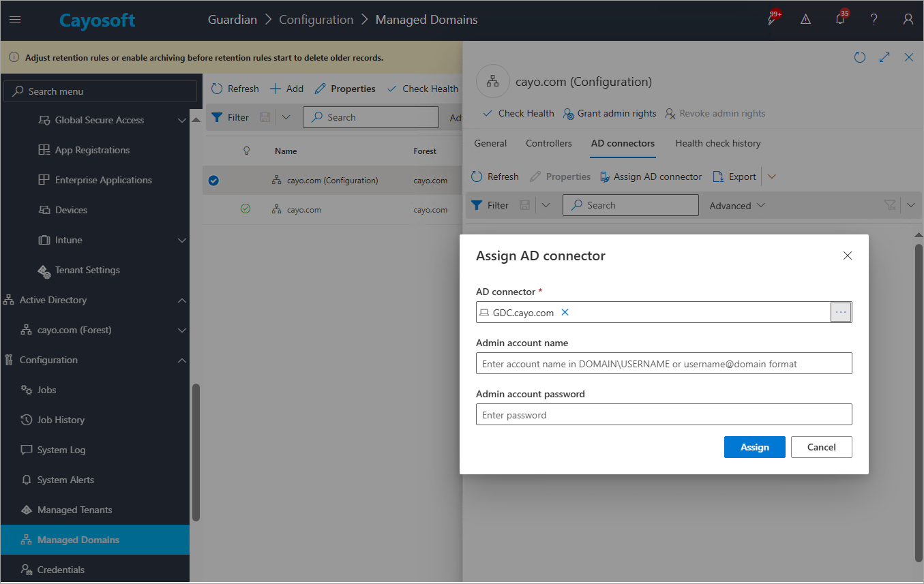Go to Guardian in the breadcrumb
924x584 pixels.
pos(233,20)
